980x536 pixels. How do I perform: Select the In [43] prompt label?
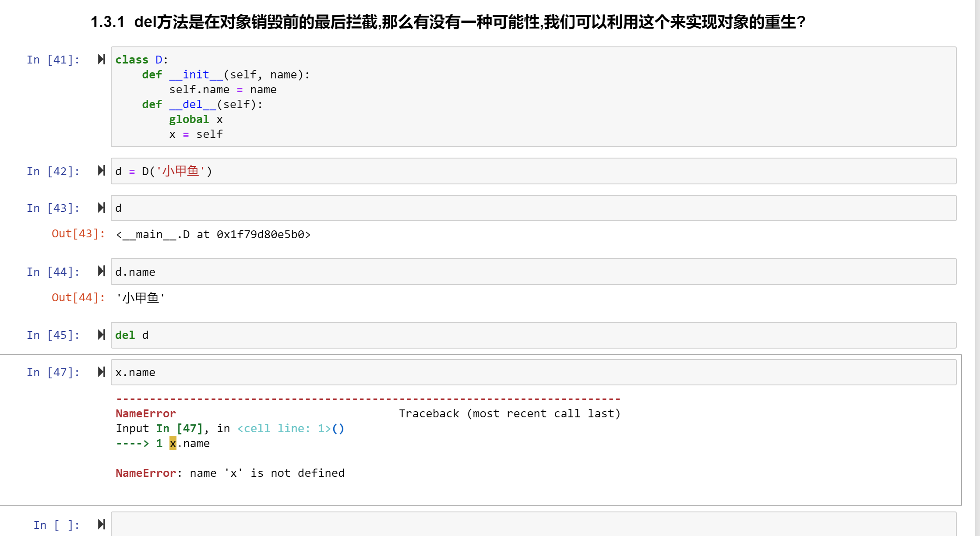(53, 208)
